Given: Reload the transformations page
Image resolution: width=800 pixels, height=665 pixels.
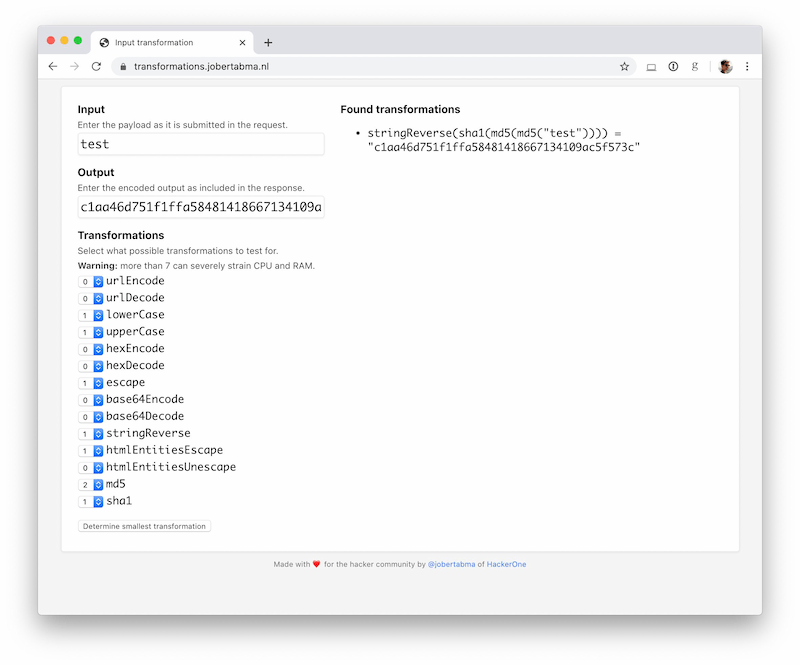Looking at the screenshot, I should 96,66.
